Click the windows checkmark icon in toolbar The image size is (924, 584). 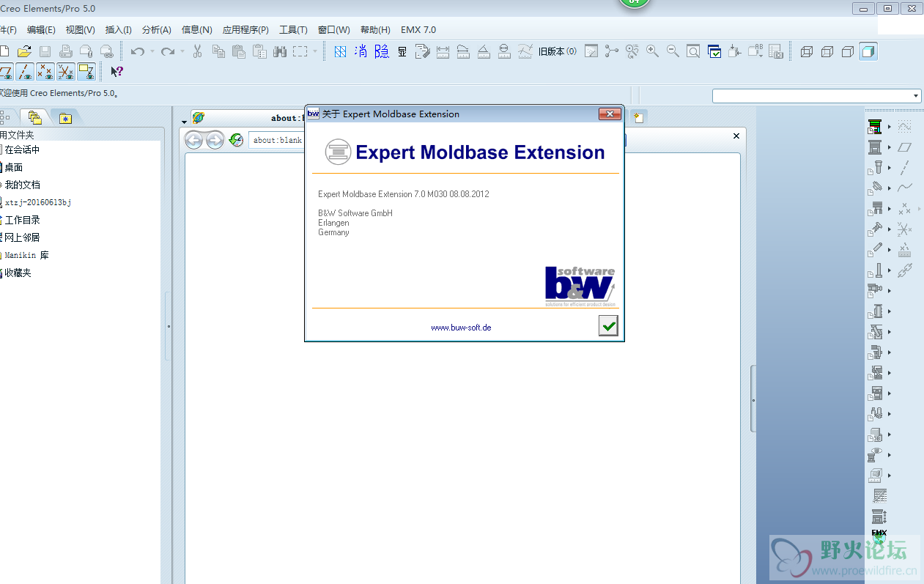[x=714, y=51]
